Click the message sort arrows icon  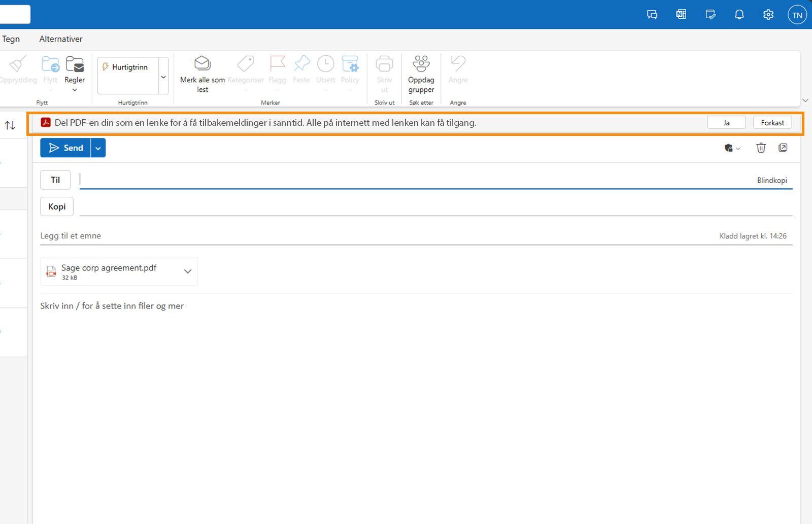tap(10, 125)
